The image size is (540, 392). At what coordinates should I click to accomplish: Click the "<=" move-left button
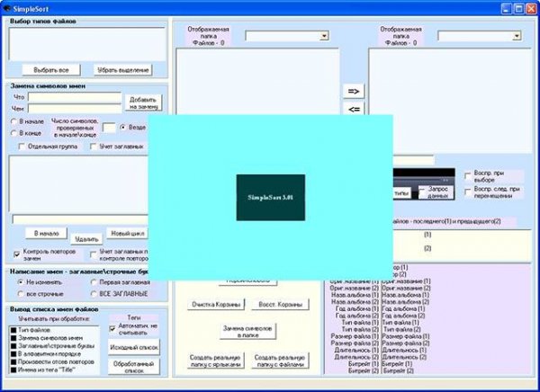354,109
